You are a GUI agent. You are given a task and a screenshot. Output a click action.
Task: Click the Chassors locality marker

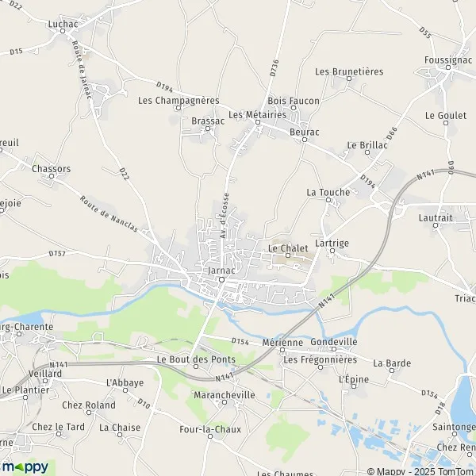point(52,176)
